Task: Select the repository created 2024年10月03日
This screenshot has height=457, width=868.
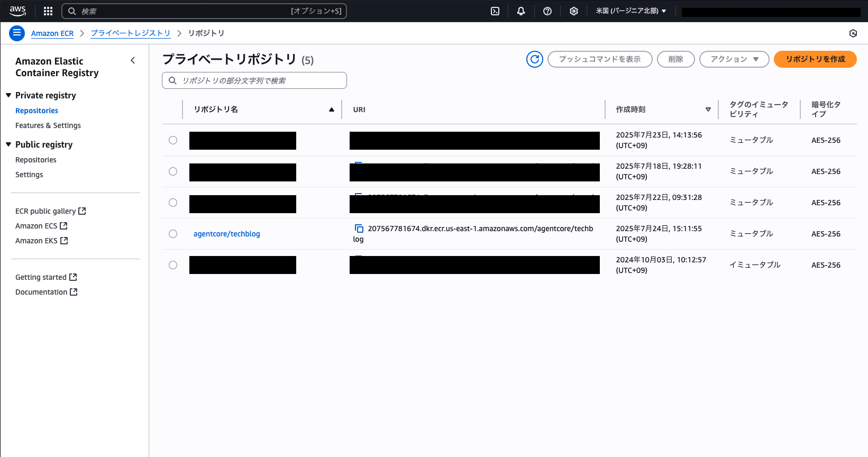Action: (x=173, y=265)
